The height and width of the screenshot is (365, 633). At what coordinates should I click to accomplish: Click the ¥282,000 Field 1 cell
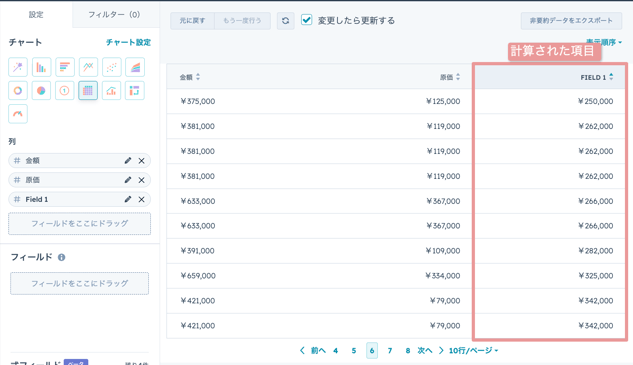(595, 251)
